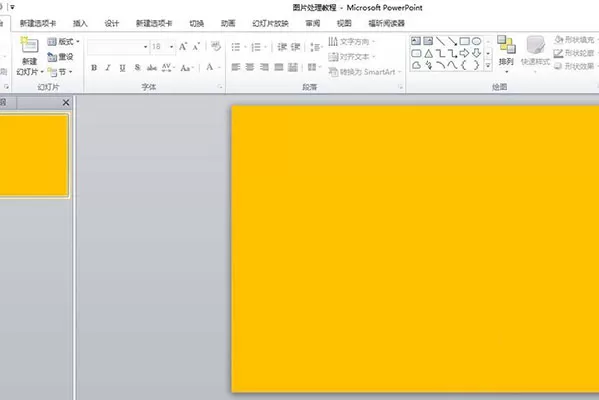
Task: Select the Oval shape
Action: tap(476, 41)
